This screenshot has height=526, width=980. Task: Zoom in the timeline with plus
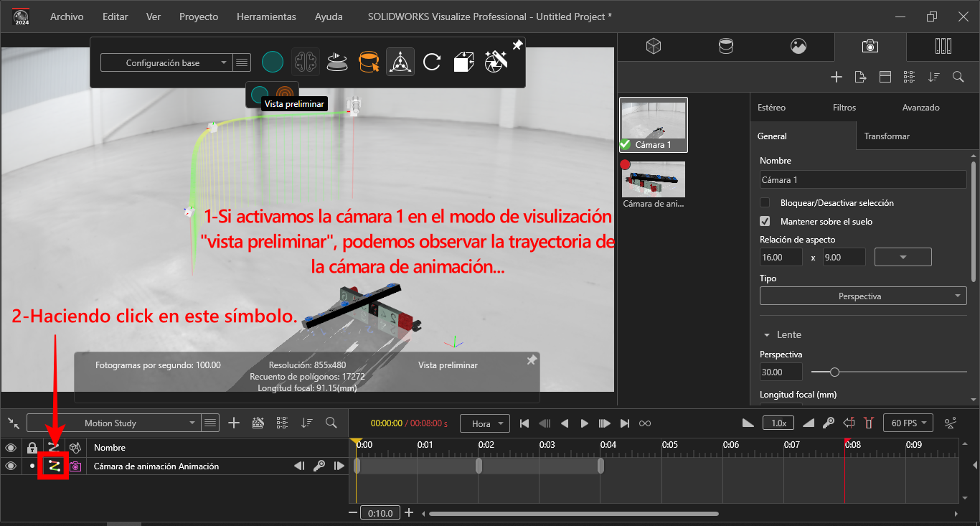(409, 512)
